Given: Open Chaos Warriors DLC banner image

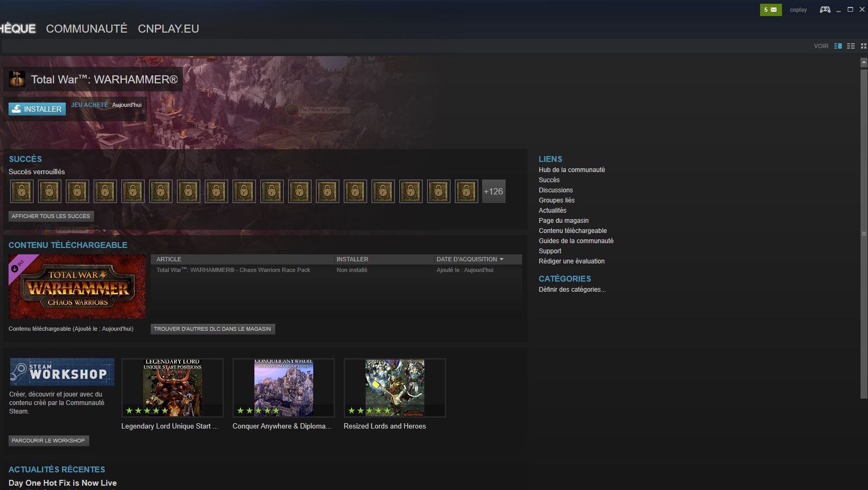Looking at the screenshot, I should click(x=77, y=286).
